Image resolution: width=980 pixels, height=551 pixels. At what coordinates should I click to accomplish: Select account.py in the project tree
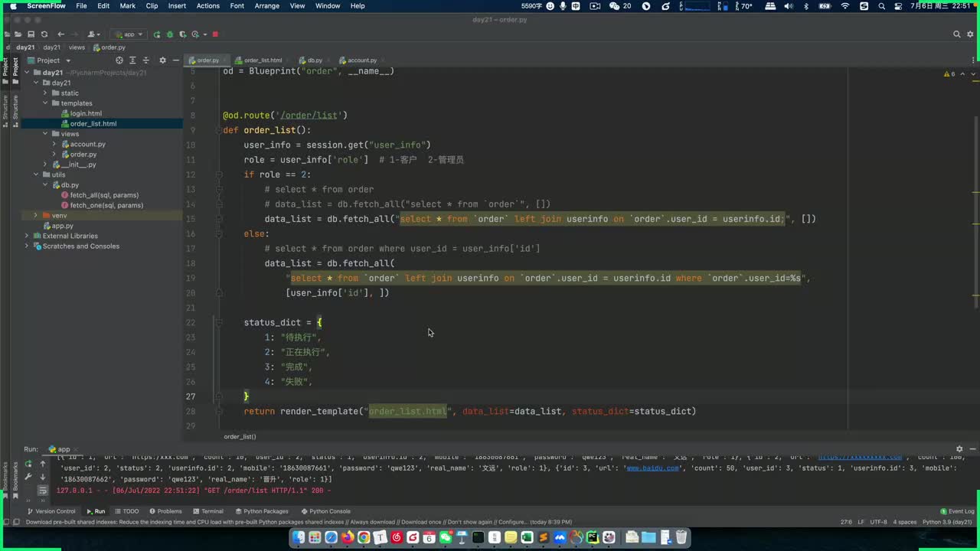click(x=83, y=144)
